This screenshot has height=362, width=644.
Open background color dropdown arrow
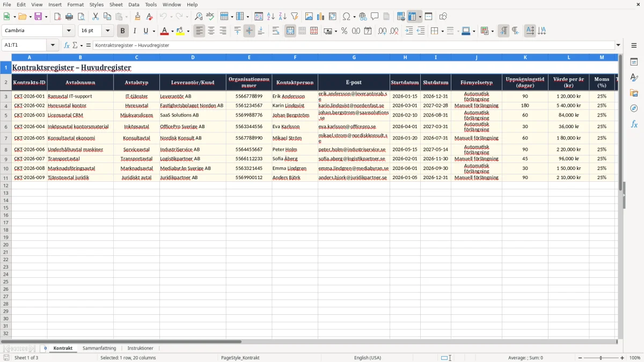(188, 31)
